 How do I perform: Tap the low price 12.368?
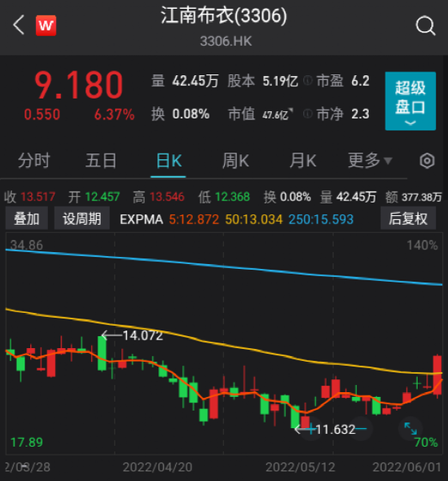point(232,197)
